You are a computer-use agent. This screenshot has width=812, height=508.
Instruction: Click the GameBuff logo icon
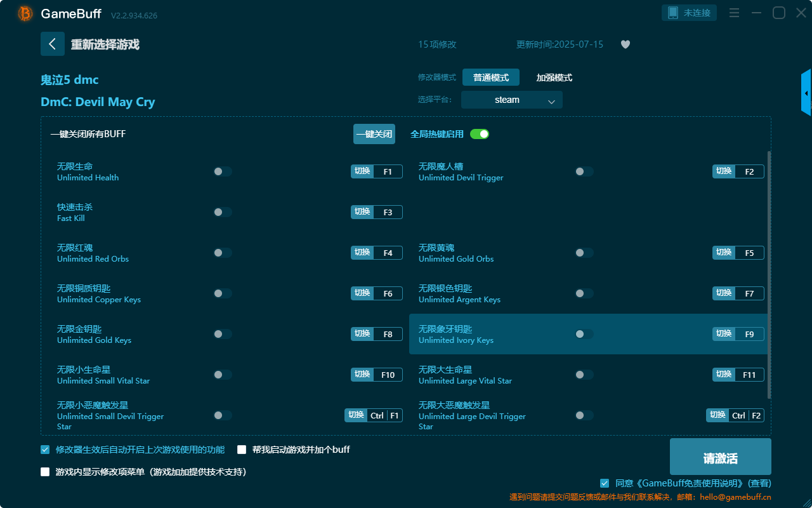tap(25, 13)
